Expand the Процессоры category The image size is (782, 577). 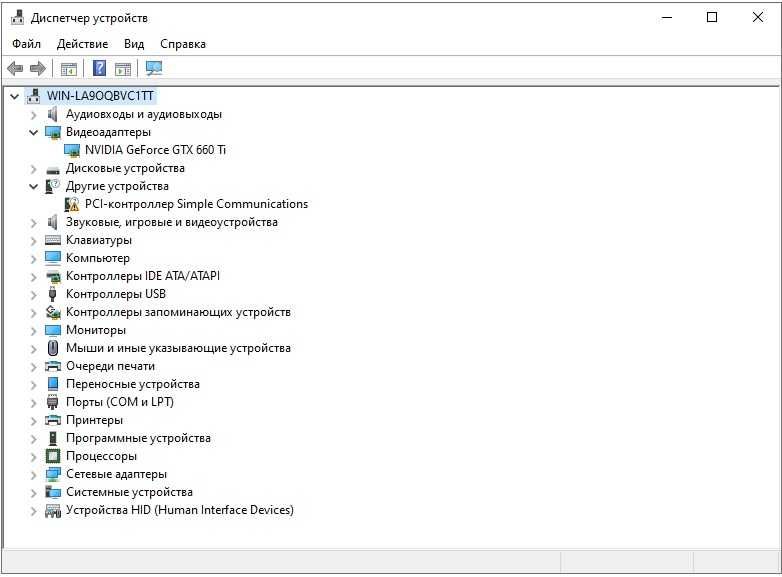tap(33, 456)
